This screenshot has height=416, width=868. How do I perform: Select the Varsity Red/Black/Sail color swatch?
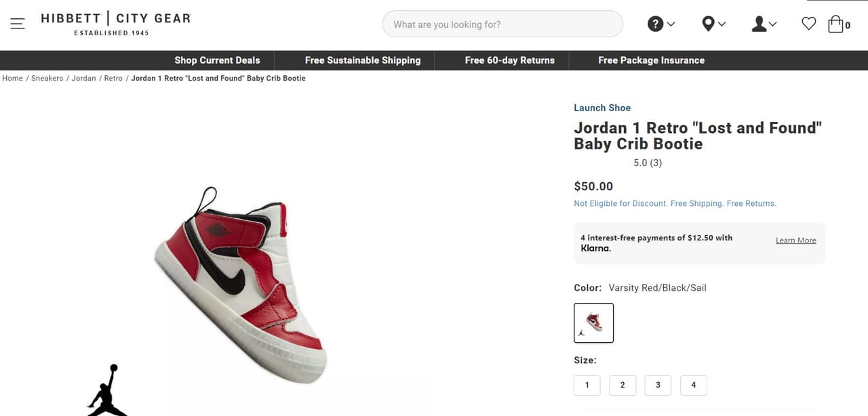coord(593,323)
